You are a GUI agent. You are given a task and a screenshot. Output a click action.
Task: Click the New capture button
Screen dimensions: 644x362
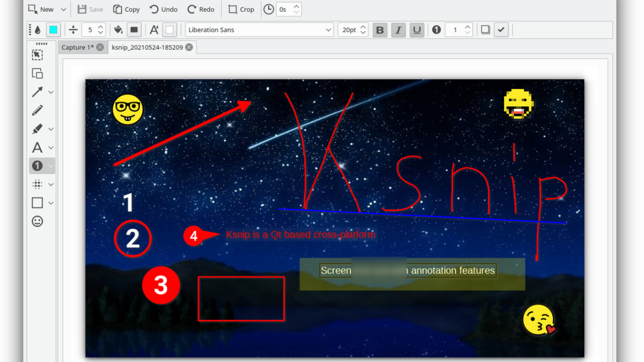pyautogui.click(x=41, y=9)
